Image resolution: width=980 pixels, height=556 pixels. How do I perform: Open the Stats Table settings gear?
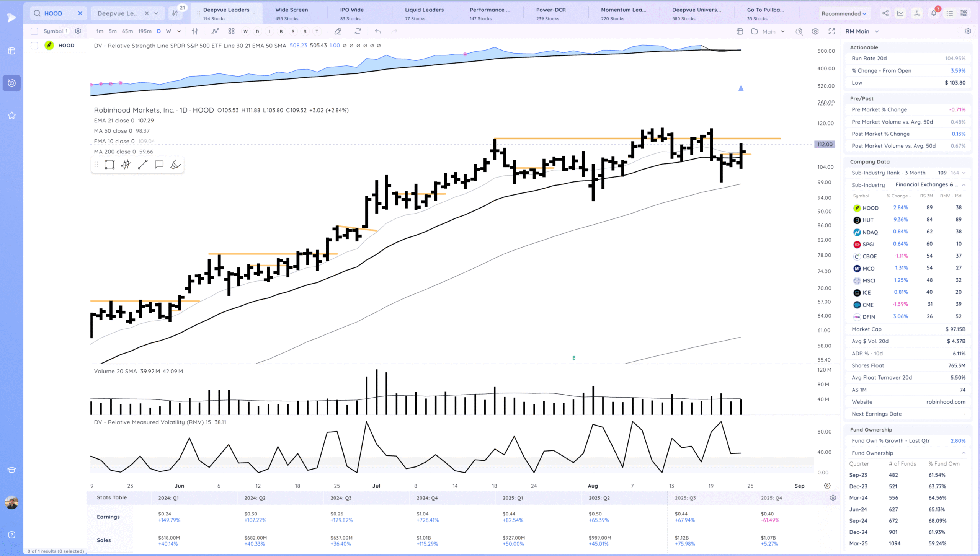[x=833, y=498]
